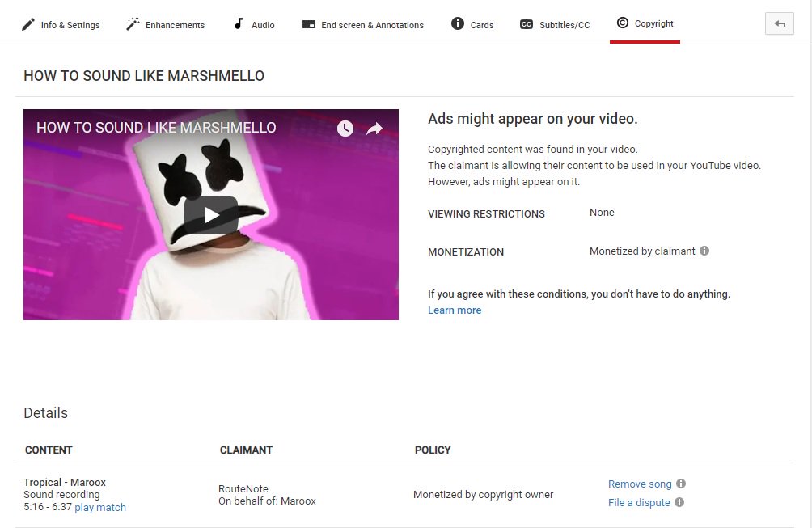Click the share arrow icon on video
Image resolution: width=812 pixels, height=528 pixels.
pyautogui.click(x=374, y=129)
